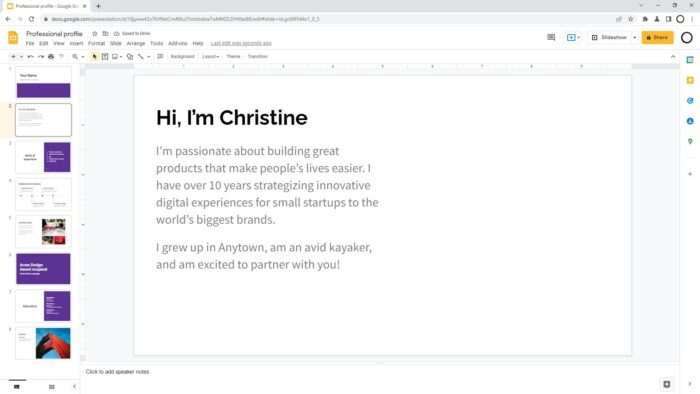Open the Transition panel
Screen dimensions: 700x394
pyautogui.click(x=258, y=57)
